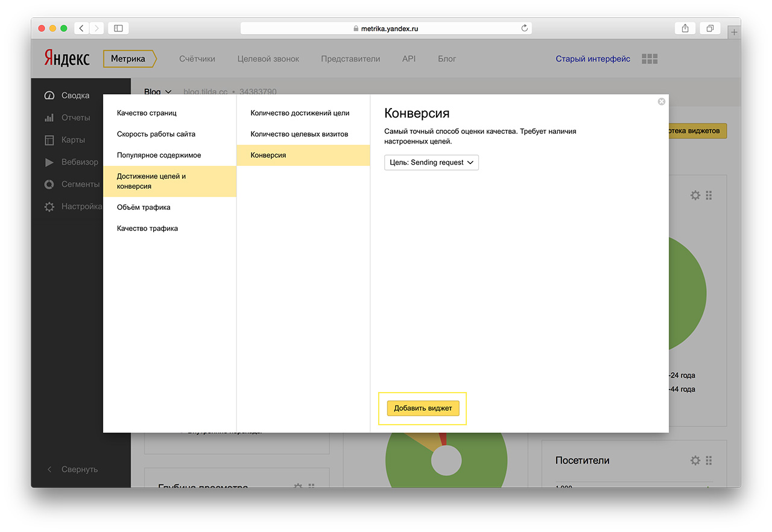
Task: Open the Yandex services grid icon
Action: coord(650,59)
